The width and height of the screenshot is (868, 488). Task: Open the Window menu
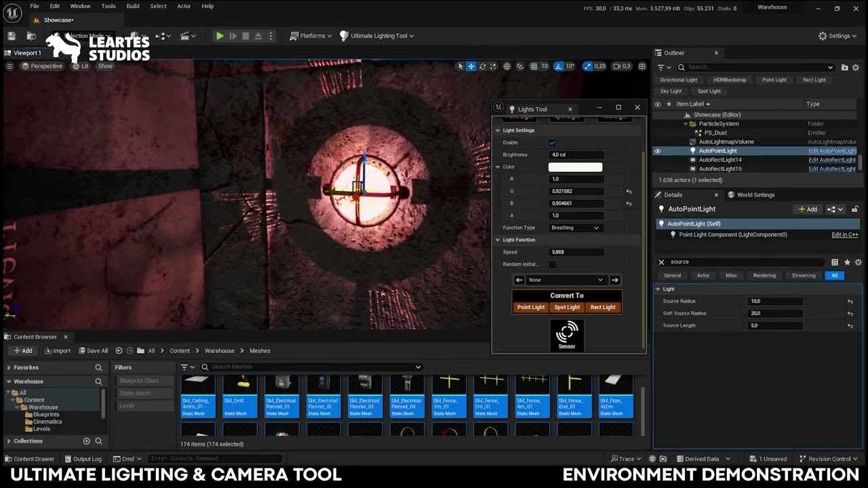click(x=80, y=6)
